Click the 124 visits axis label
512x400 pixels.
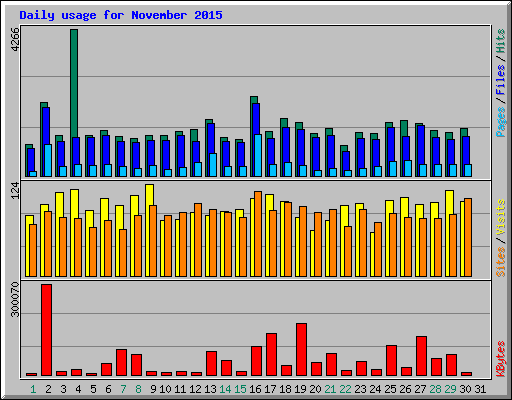pos(15,190)
